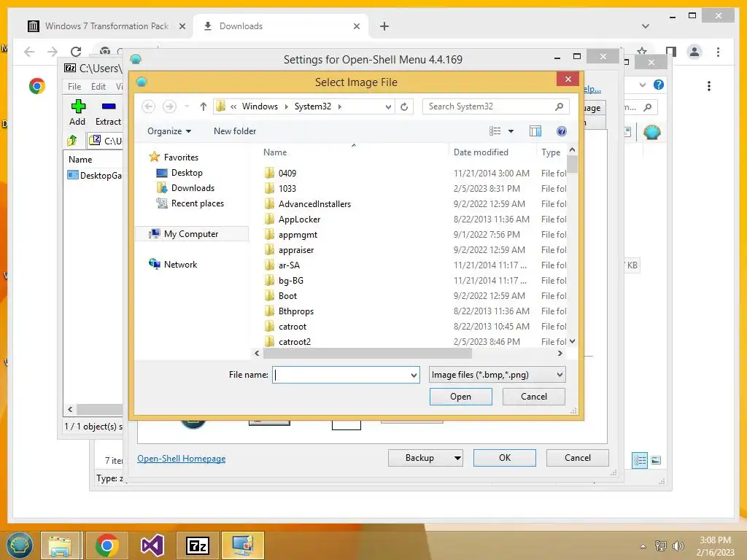Viewport: 747px width, 560px height.
Task: Click Open button in file dialog
Action: [x=461, y=396]
